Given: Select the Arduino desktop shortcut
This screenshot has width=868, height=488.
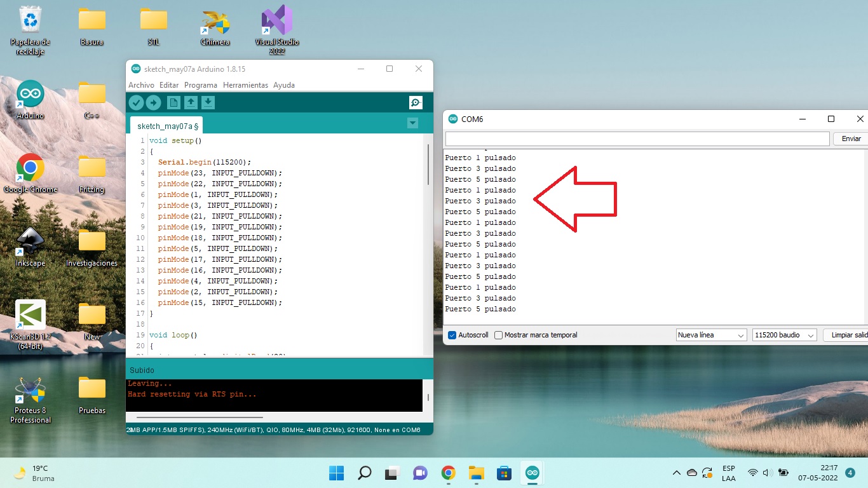Looking at the screenshot, I should pyautogui.click(x=30, y=100).
